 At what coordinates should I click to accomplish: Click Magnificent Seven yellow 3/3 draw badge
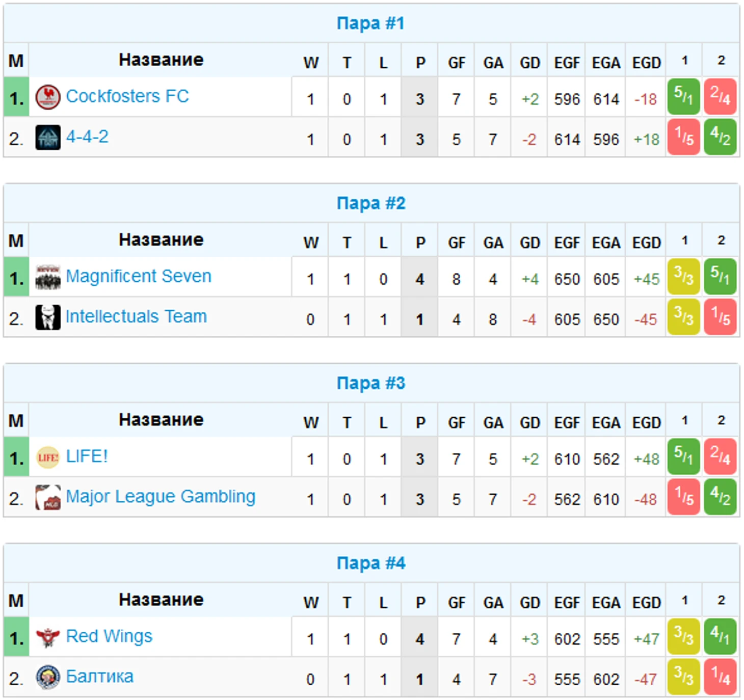[683, 277]
